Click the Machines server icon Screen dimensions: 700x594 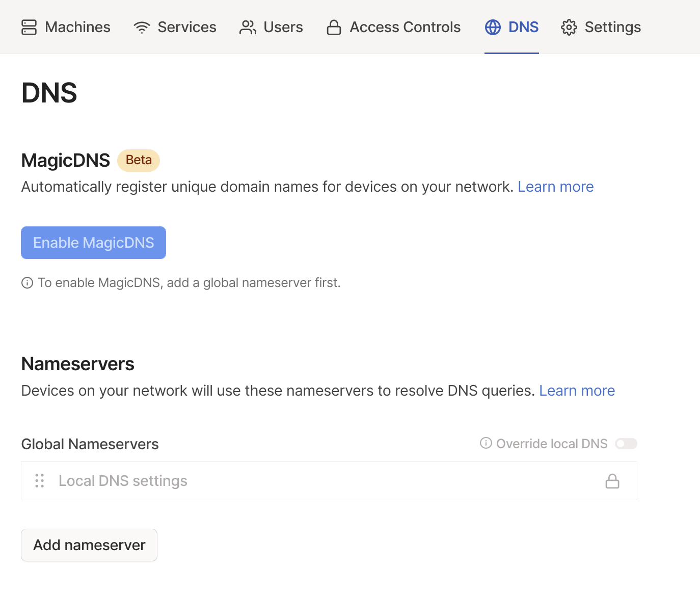tap(29, 27)
